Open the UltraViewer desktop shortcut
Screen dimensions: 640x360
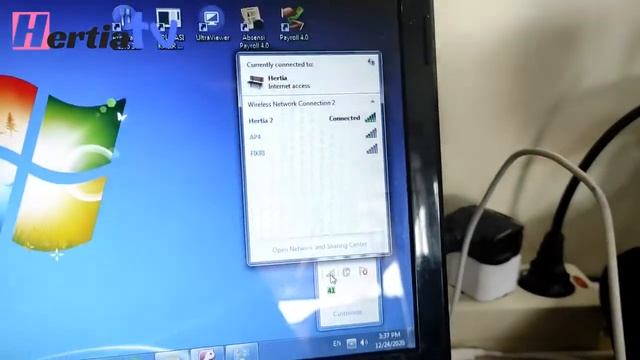tap(212, 24)
